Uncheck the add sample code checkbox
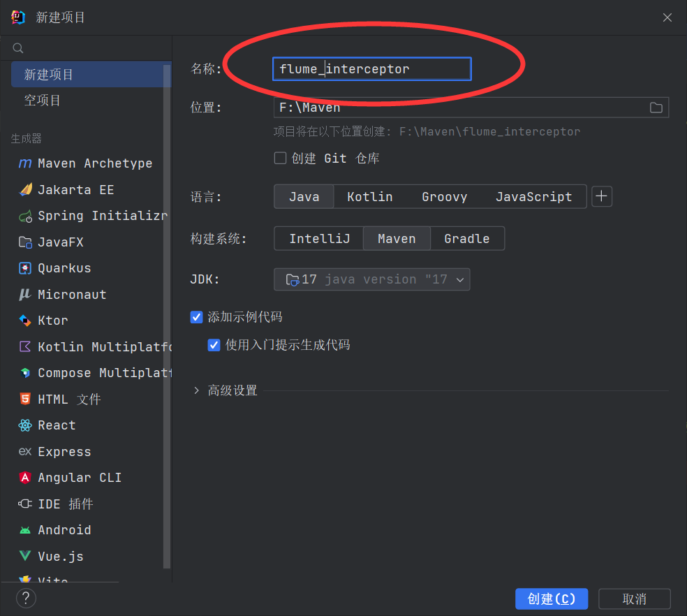Viewport: 687px width, 616px height. pos(196,317)
